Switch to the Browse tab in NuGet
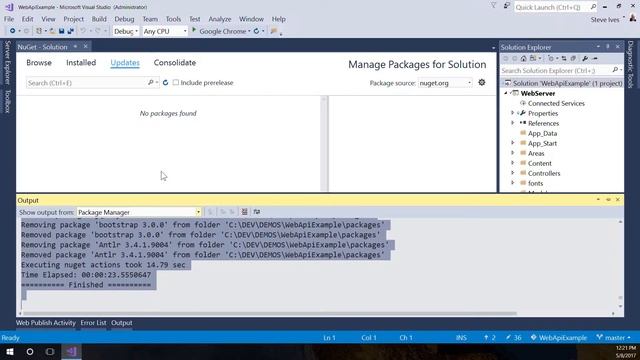 point(39,63)
